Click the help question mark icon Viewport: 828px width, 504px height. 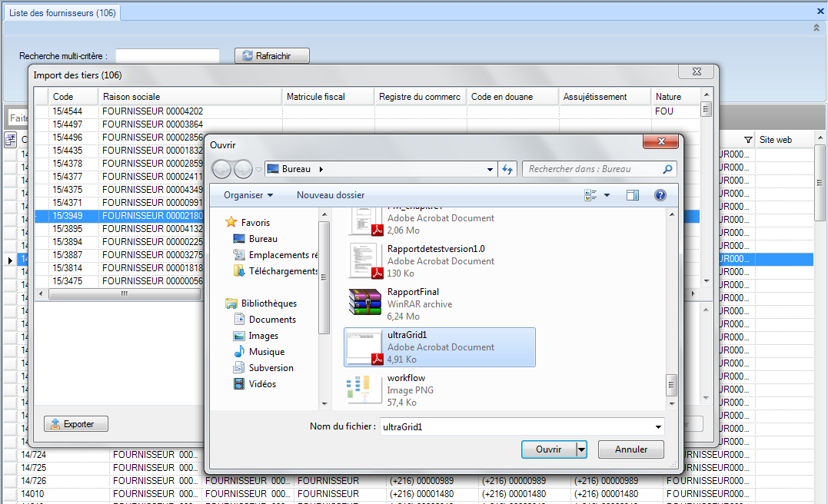coord(660,195)
